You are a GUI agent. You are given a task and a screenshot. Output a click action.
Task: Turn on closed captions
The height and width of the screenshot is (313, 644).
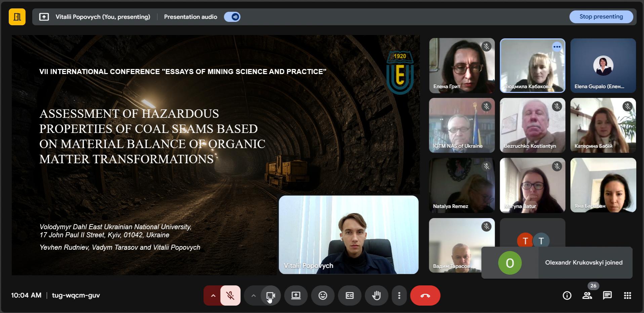click(x=350, y=295)
